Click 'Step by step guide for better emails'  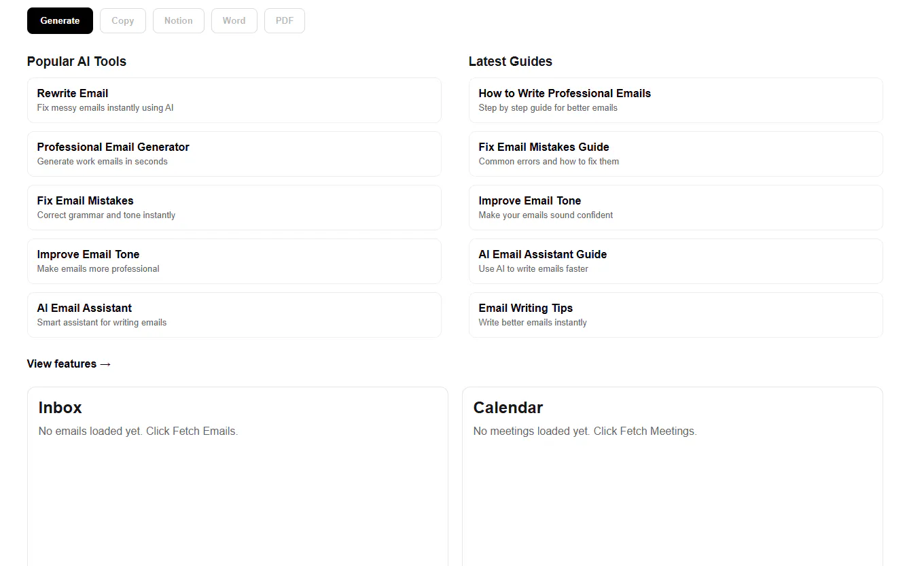click(548, 107)
